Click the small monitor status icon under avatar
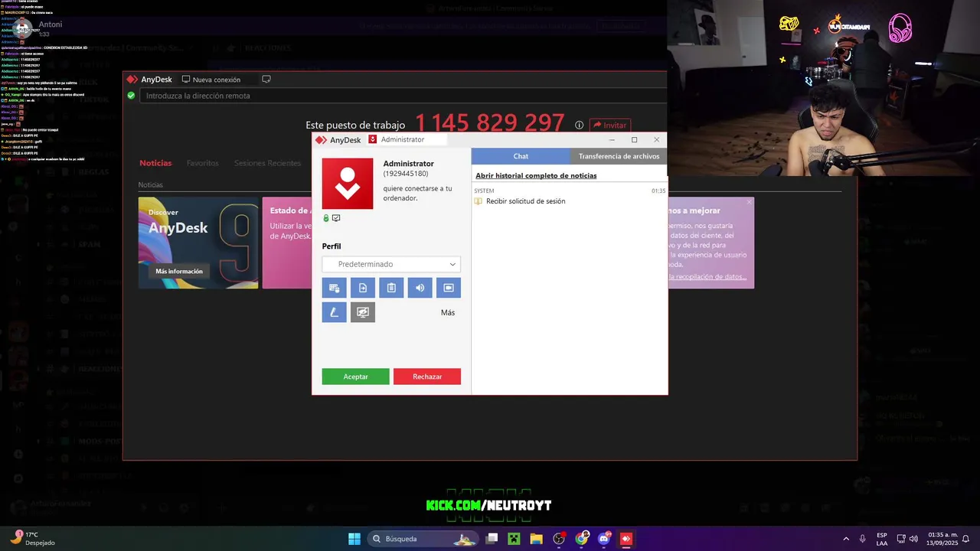The image size is (980, 551). point(336,218)
